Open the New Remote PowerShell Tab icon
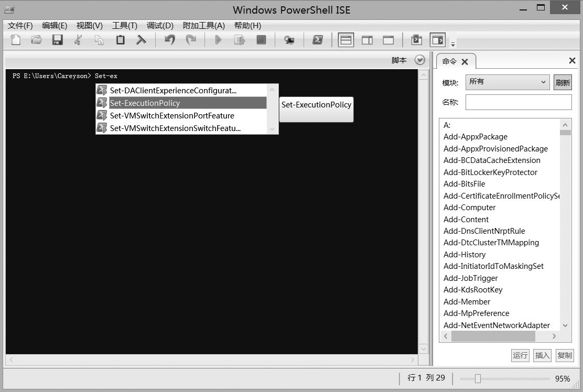 [288, 40]
